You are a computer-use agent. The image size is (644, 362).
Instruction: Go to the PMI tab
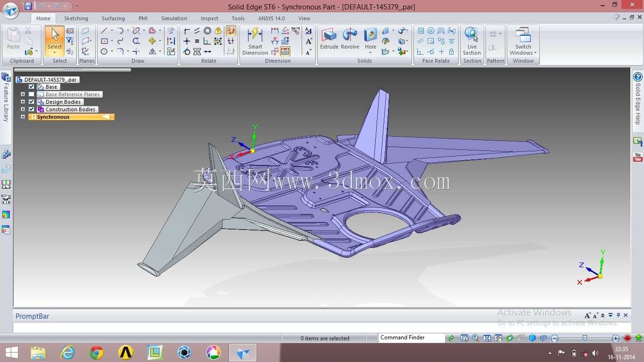143,18
